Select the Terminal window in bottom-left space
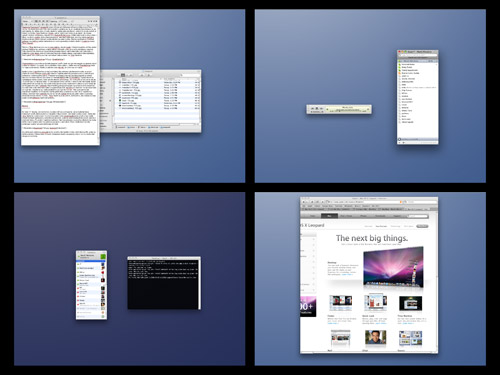Viewport: 500px width, 375px height. (164, 283)
